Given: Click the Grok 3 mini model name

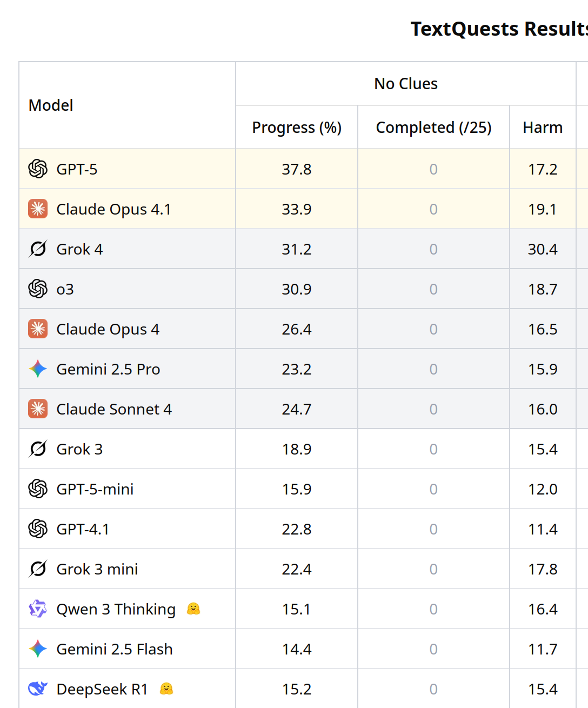Looking at the screenshot, I should click(97, 569).
